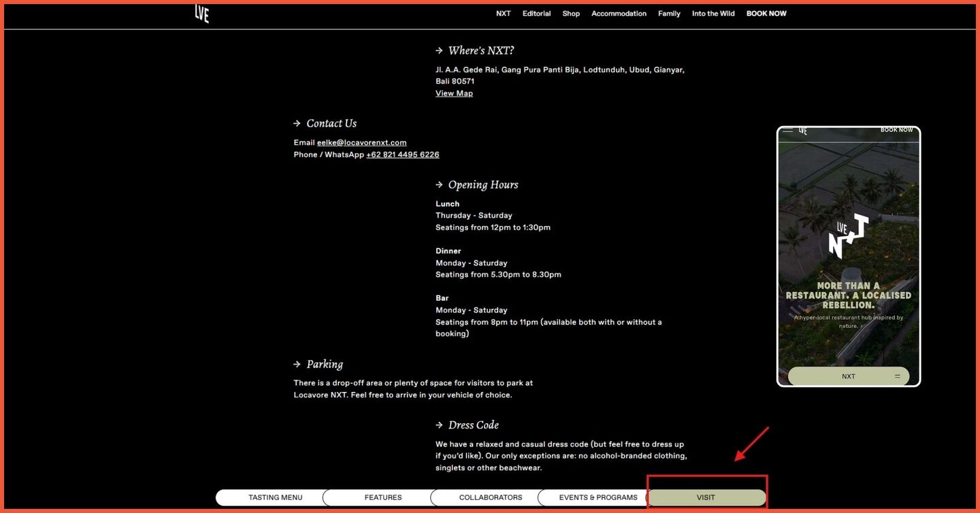Viewport: 980px width, 513px height.
Task: Click the arrow beside Parking heading
Action: 297,364
